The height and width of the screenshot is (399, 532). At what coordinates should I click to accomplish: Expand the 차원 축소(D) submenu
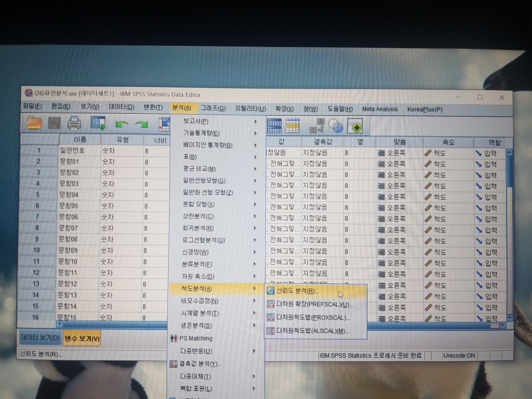[x=217, y=276]
